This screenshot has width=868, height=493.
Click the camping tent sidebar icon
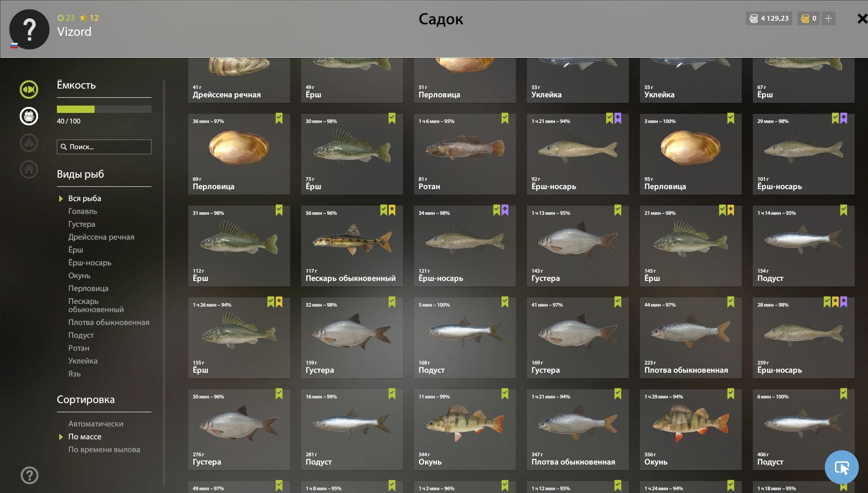pos(28,143)
